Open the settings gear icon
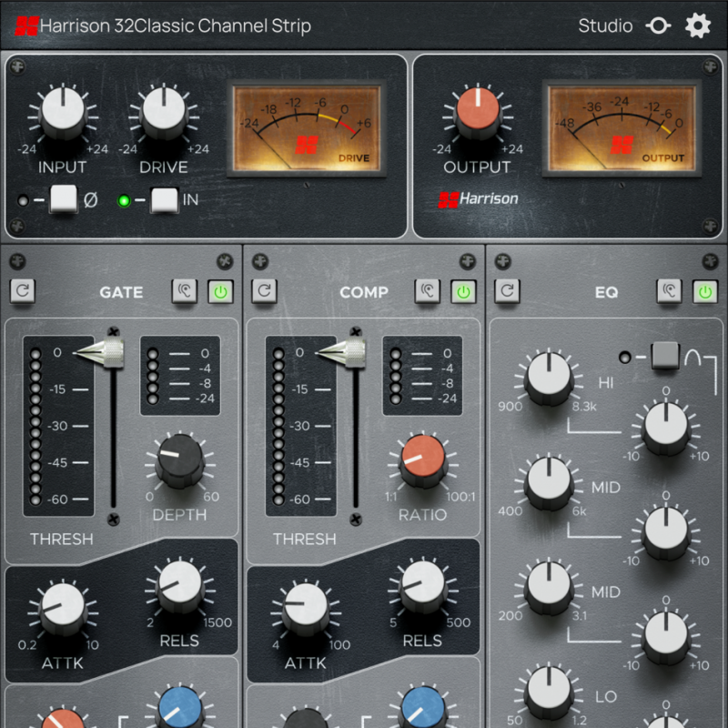 click(x=698, y=25)
